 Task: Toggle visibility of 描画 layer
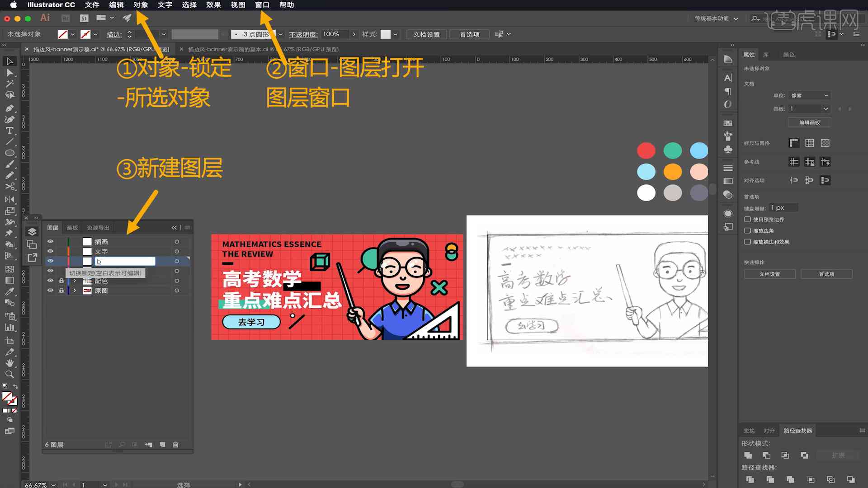point(51,241)
